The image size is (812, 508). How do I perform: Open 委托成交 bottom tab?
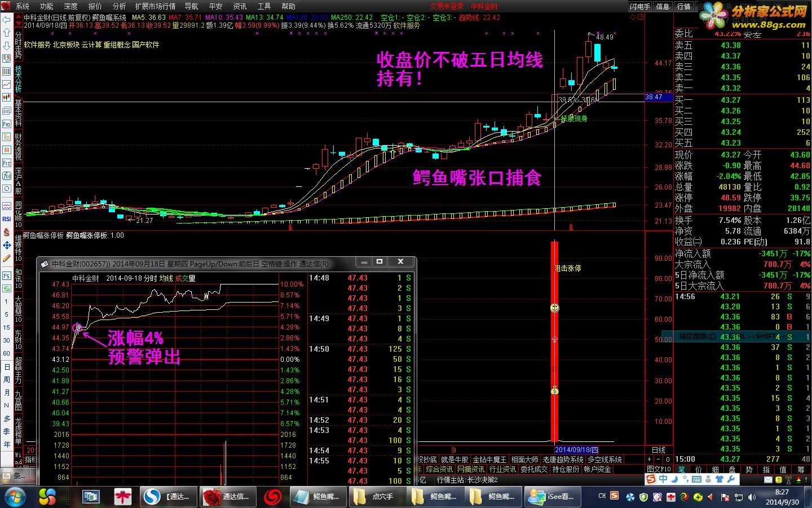[533, 469]
